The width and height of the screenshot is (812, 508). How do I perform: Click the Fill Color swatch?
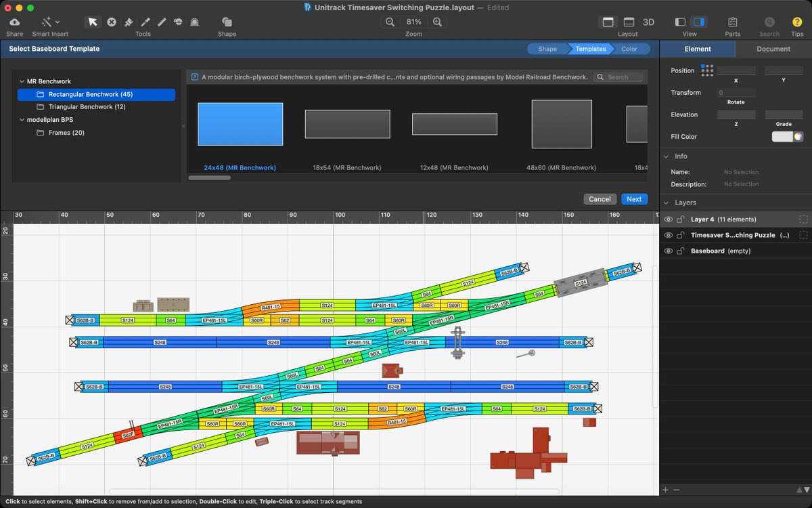pyautogui.click(x=783, y=137)
